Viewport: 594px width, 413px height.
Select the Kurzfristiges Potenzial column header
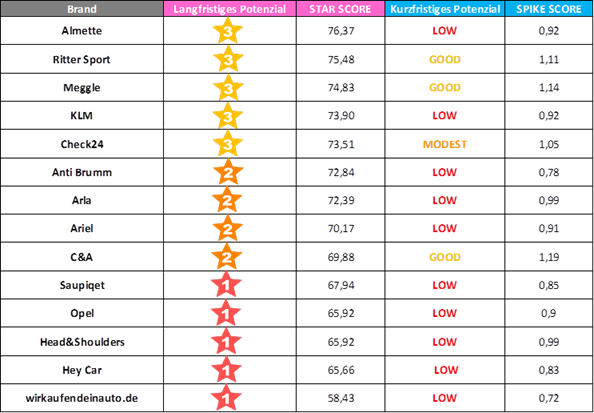pos(445,9)
